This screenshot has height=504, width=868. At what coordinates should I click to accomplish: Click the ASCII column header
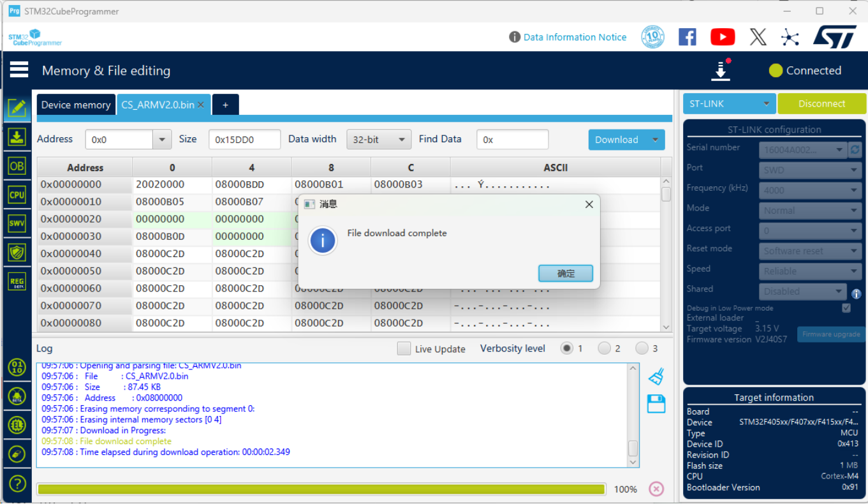(x=555, y=168)
